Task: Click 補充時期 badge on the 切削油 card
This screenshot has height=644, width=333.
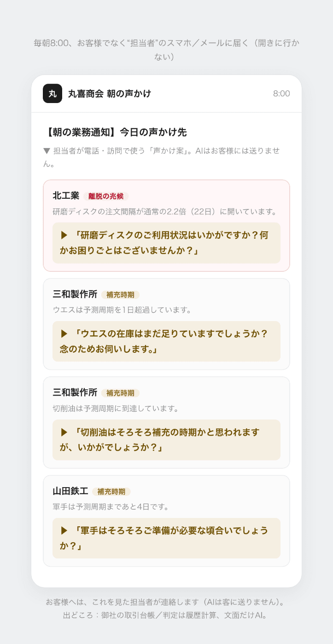Action: [x=120, y=393]
